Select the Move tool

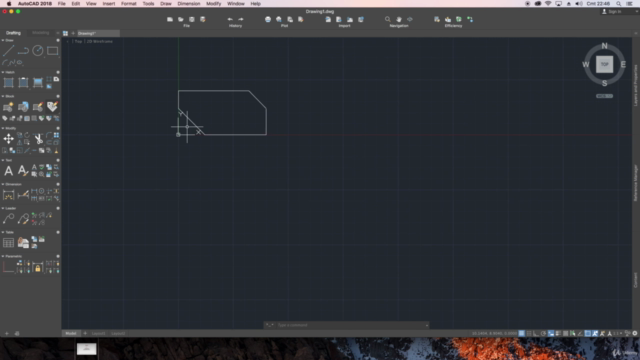point(8,139)
